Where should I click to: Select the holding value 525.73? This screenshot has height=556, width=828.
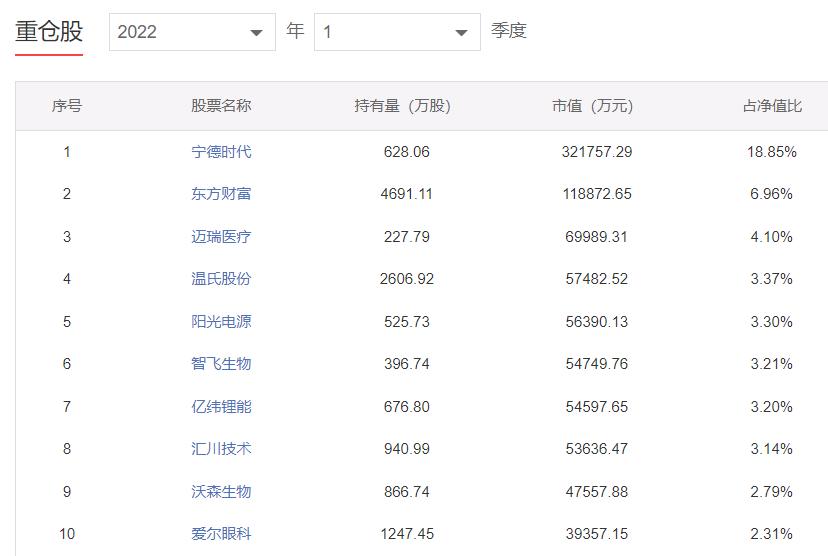[x=407, y=322]
